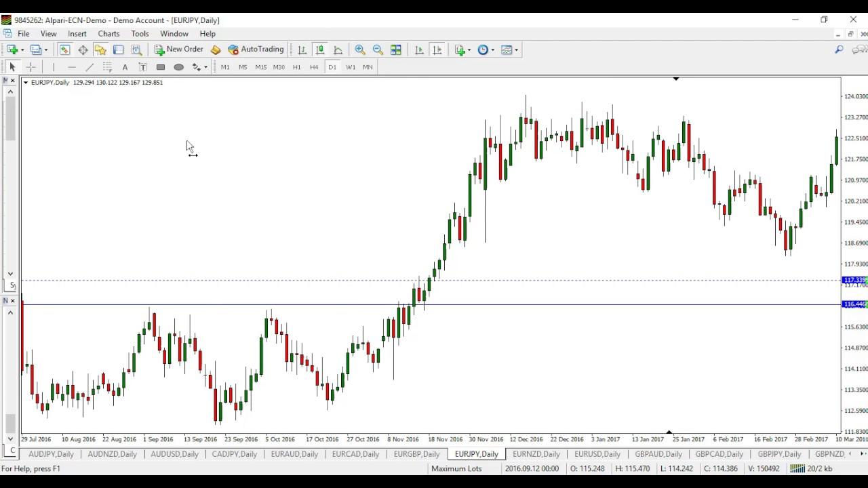This screenshot has height=488, width=868.
Task: Select the Text label tool
Action: click(x=142, y=67)
